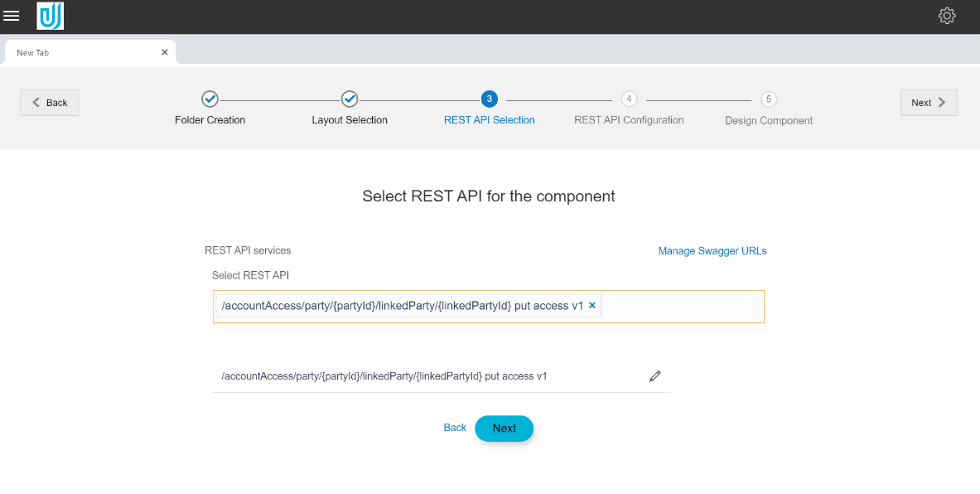980x494 pixels.
Task: Select step 5 circle indicator
Action: click(x=769, y=99)
